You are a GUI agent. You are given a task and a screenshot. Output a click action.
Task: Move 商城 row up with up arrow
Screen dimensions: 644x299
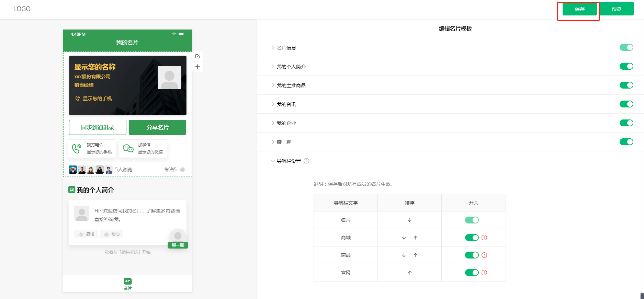[x=416, y=238]
